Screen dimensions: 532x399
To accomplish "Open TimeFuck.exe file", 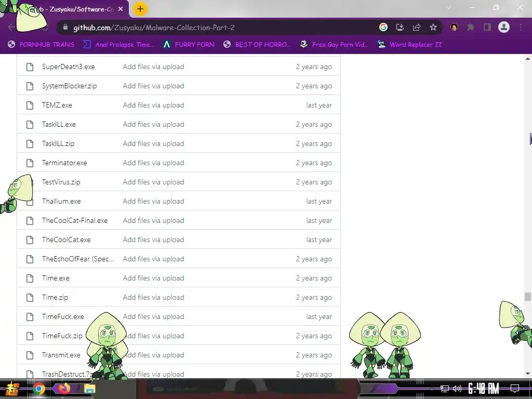I will tap(63, 317).
